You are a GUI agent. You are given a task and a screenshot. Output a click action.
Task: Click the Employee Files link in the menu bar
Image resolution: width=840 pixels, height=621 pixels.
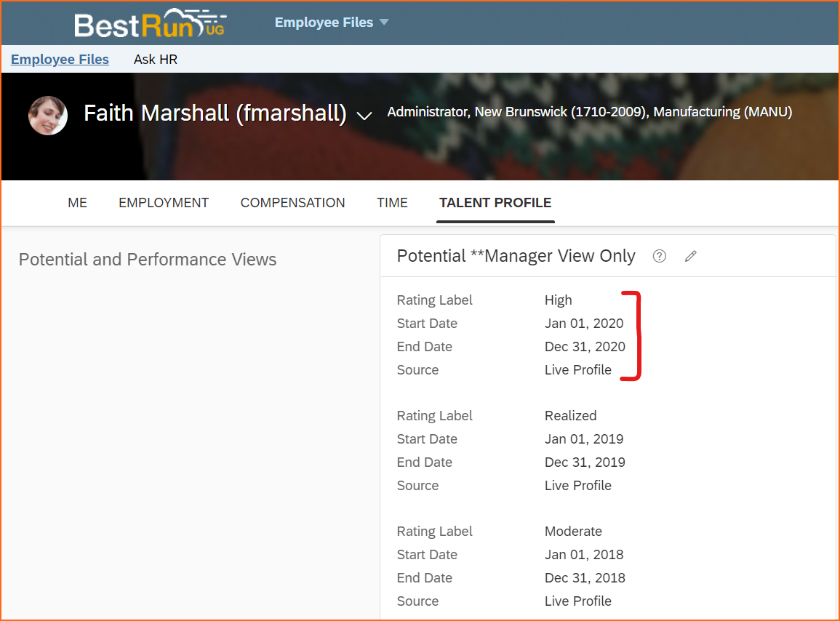(x=60, y=59)
